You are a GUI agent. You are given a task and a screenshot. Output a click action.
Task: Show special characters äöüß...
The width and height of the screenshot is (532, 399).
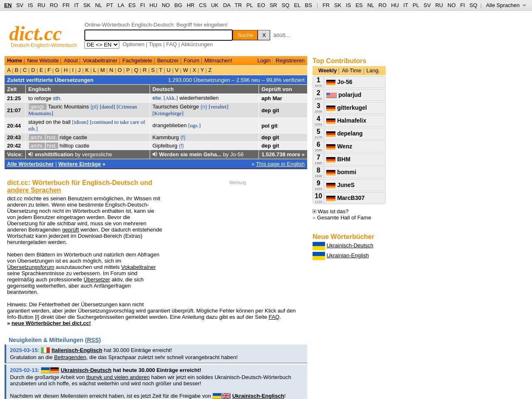click(282, 35)
